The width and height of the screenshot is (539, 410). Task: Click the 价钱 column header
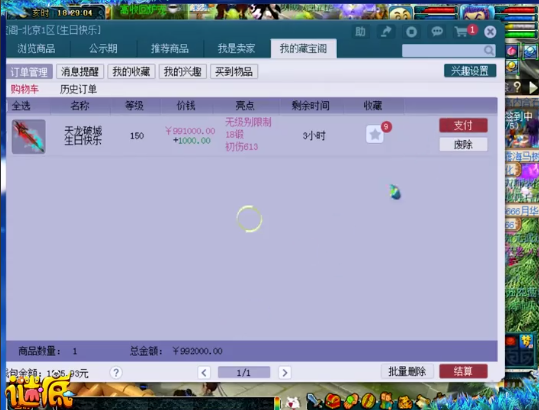tap(186, 106)
